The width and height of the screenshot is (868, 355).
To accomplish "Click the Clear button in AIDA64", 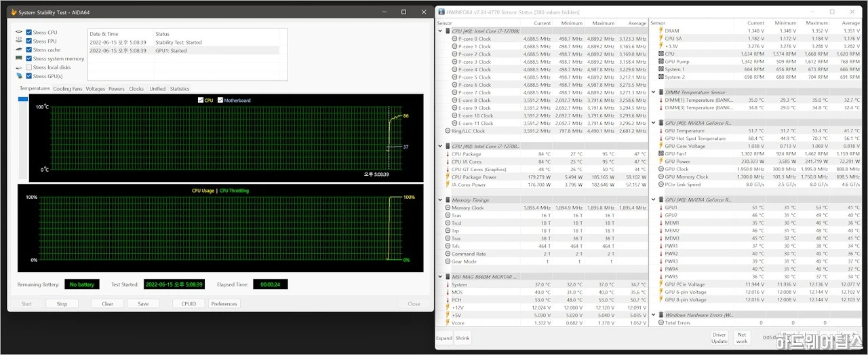I will pyautogui.click(x=108, y=303).
